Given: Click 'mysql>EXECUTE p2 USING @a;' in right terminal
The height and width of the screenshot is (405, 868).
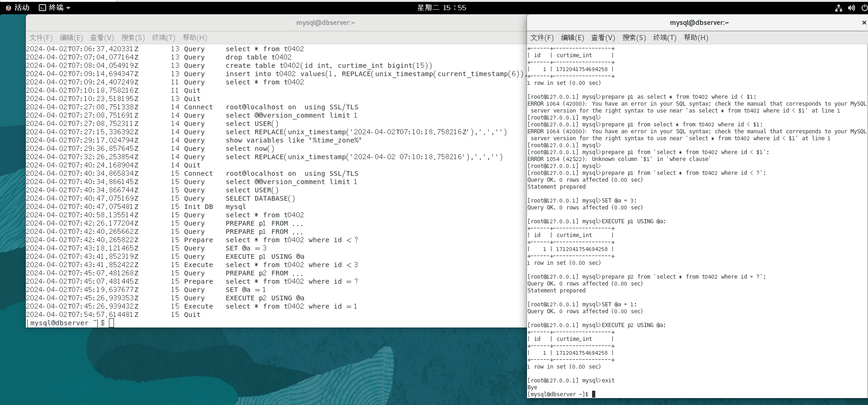Looking at the screenshot, I should point(624,325).
